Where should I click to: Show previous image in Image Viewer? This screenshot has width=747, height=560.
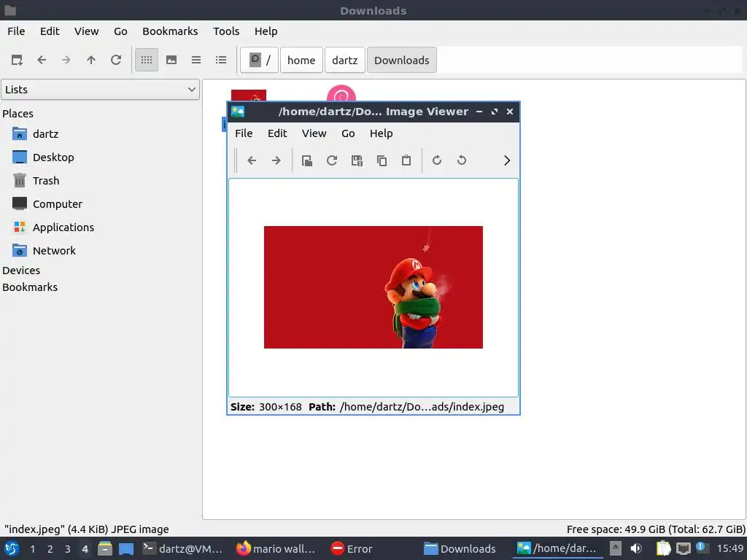pos(252,160)
